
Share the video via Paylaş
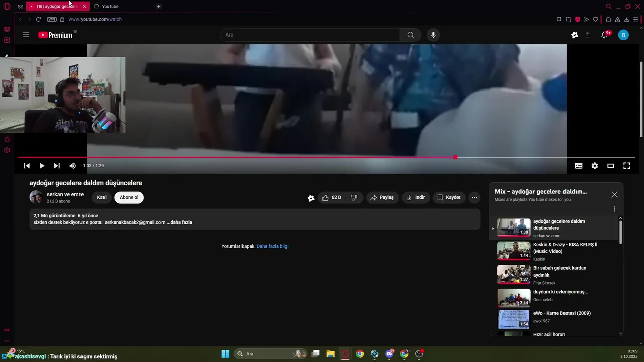coord(382,198)
